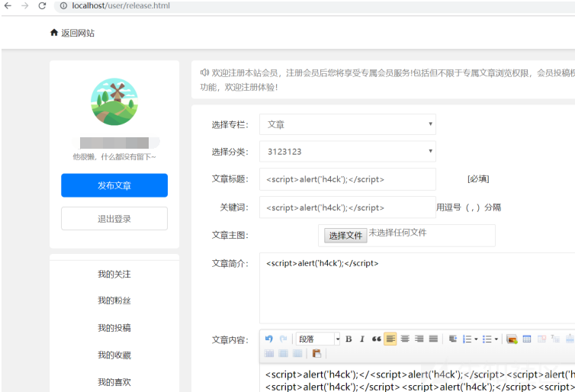Click 选择文件 to choose article image
This screenshot has width=575, height=392.
pyautogui.click(x=345, y=236)
